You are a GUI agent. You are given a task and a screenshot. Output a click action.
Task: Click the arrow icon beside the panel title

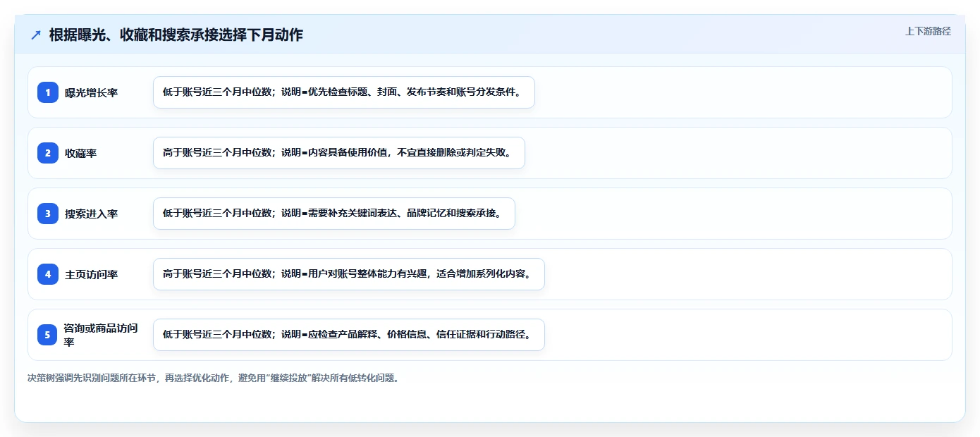[x=36, y=35]
